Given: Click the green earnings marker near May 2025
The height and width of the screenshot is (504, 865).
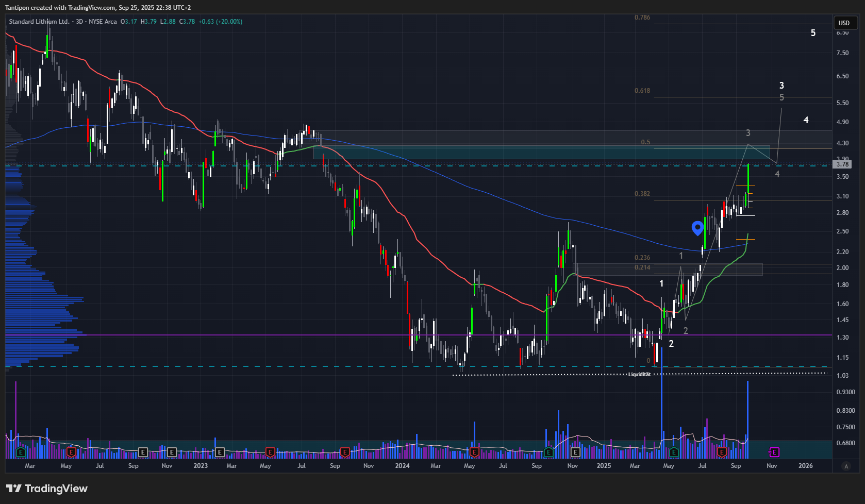Looking at the screenshot, I should (x=673, y=452).
